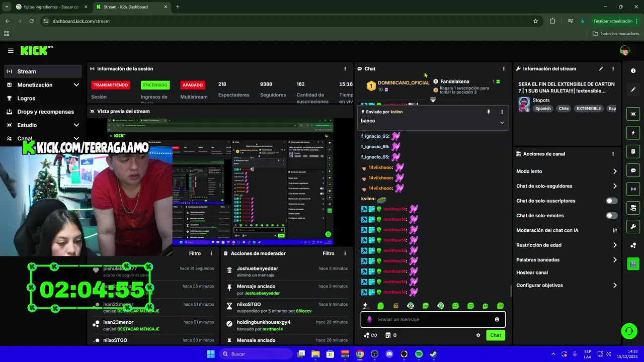Open Acciones de canal three-dot menu

click(x=613, y=154)
